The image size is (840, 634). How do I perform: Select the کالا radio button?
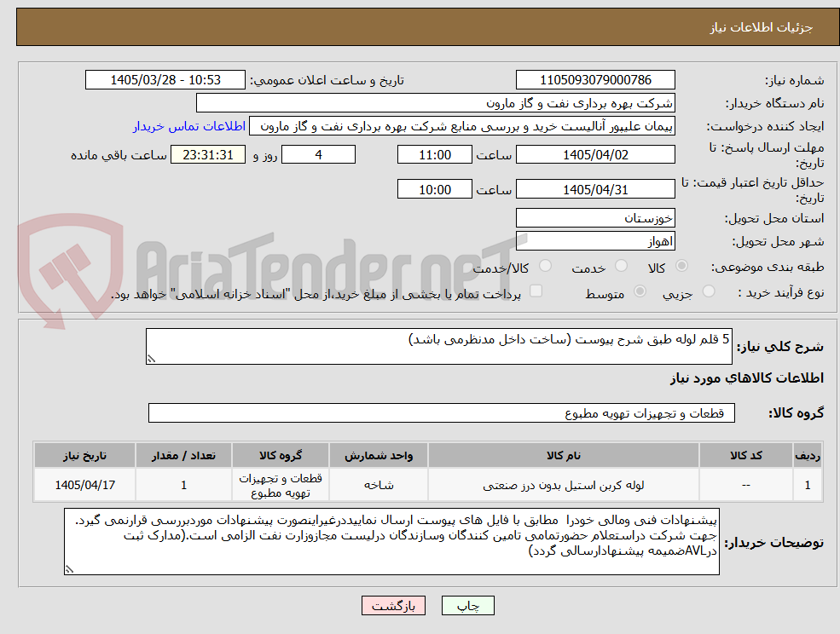pos(682,266)
